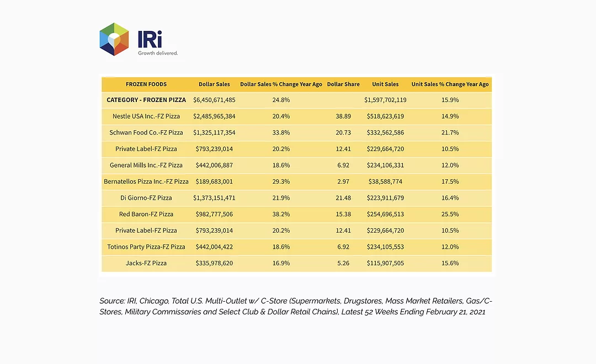Click the $6,450,671,485 total dollar sales cell

214,100
